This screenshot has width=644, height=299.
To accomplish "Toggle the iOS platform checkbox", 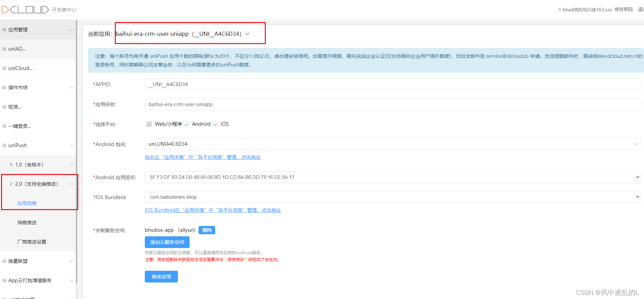I will pyautogui.click(x=215, y=124).
